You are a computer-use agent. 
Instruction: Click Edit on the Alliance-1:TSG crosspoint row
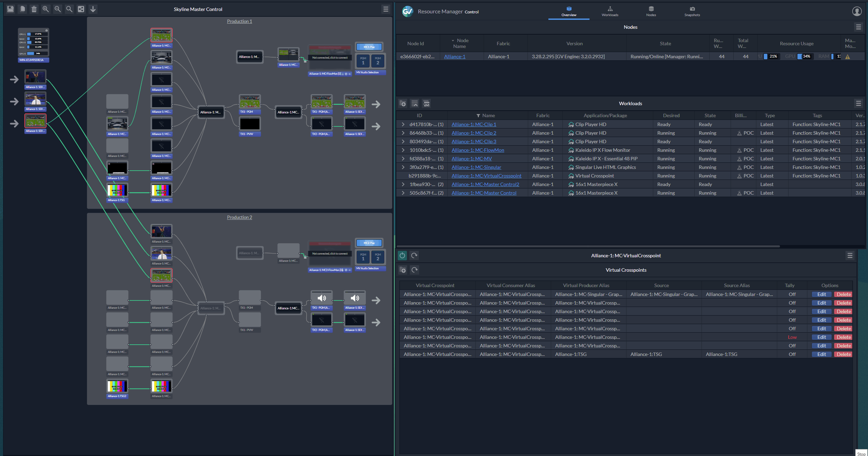(x=821, y=354)
